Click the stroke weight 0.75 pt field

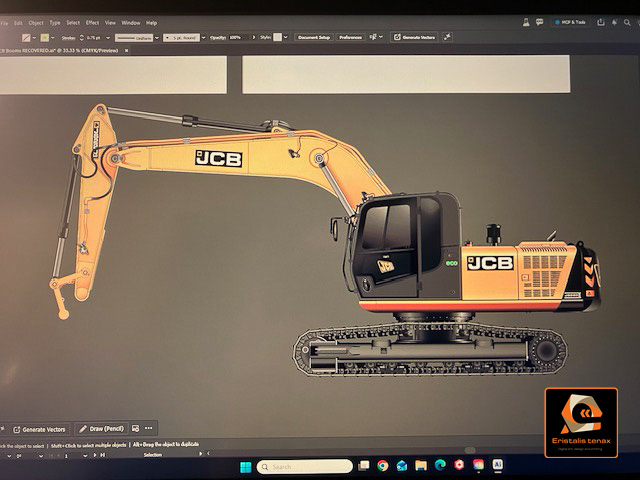(95, 38)
